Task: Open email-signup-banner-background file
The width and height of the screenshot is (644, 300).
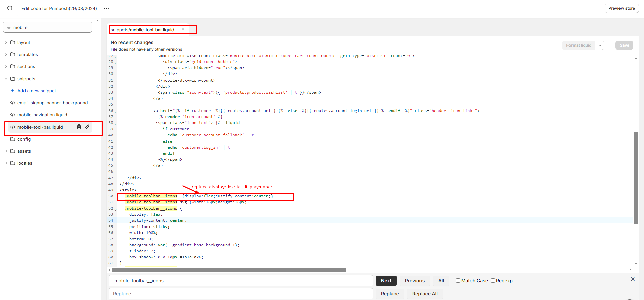Action: (x=54, y=103)
